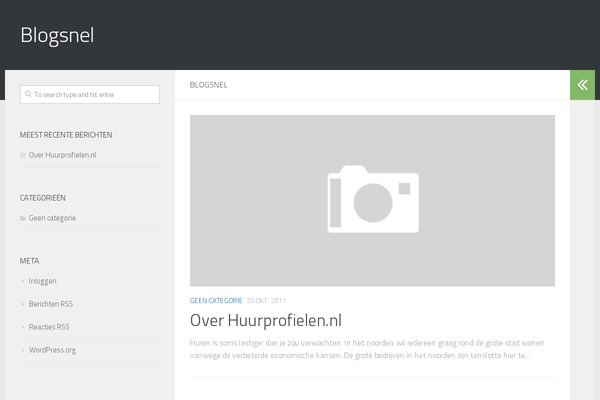Viewport: 600px width, 400px height.
Task: Visit the WordPress.org link
Action: (x=52, y=350)
